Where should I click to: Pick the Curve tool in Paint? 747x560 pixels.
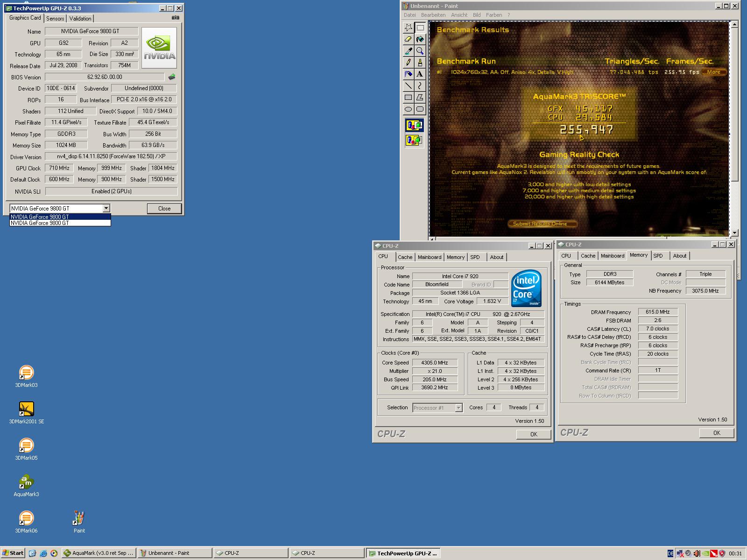click(420, 86)
